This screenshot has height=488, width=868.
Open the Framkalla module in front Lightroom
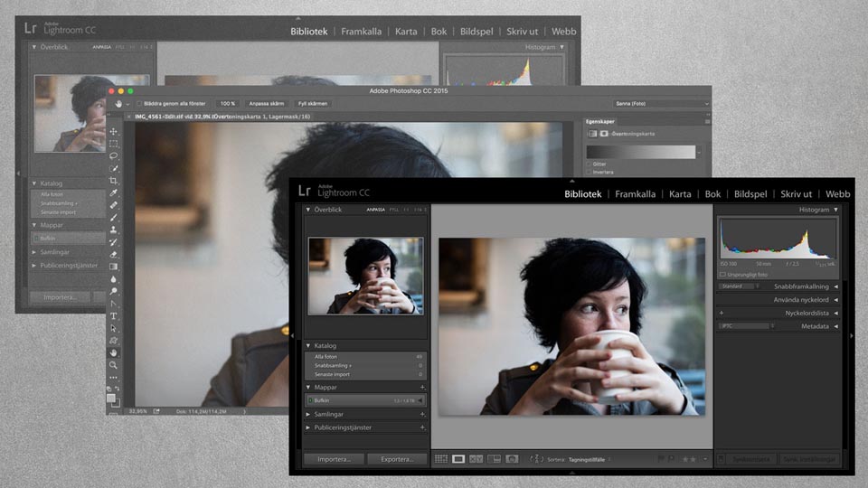636,193
